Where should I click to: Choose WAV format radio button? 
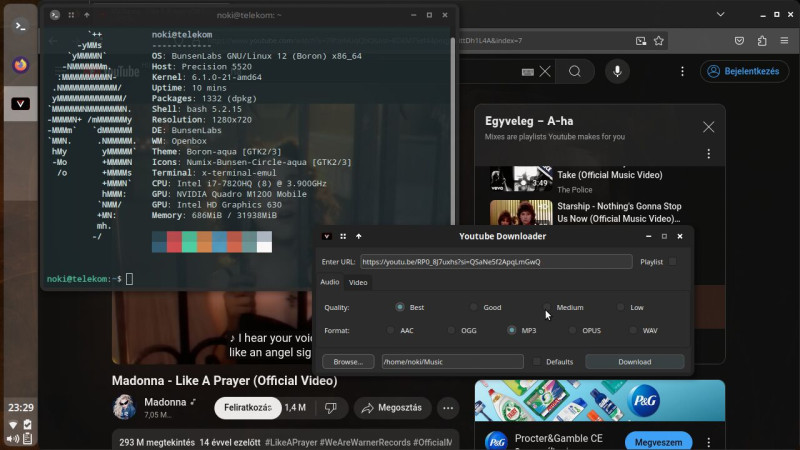click(633, 331)
